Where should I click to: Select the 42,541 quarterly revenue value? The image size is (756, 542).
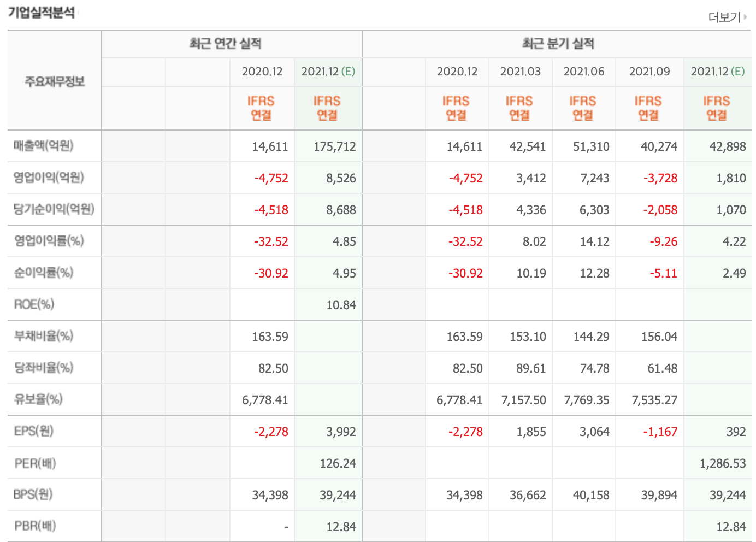click(528, 146)
